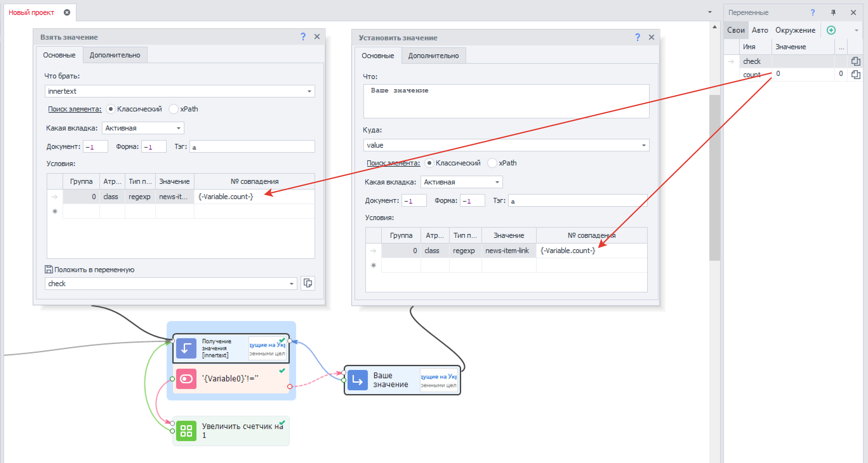Click the green add variable plus icon
868x463 pixels.
coord(831,30)
